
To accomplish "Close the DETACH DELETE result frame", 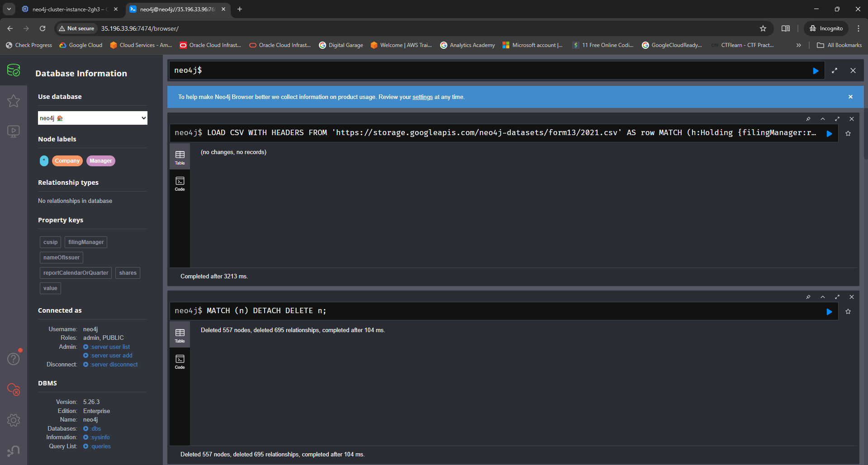I will [x=852, y=297].
